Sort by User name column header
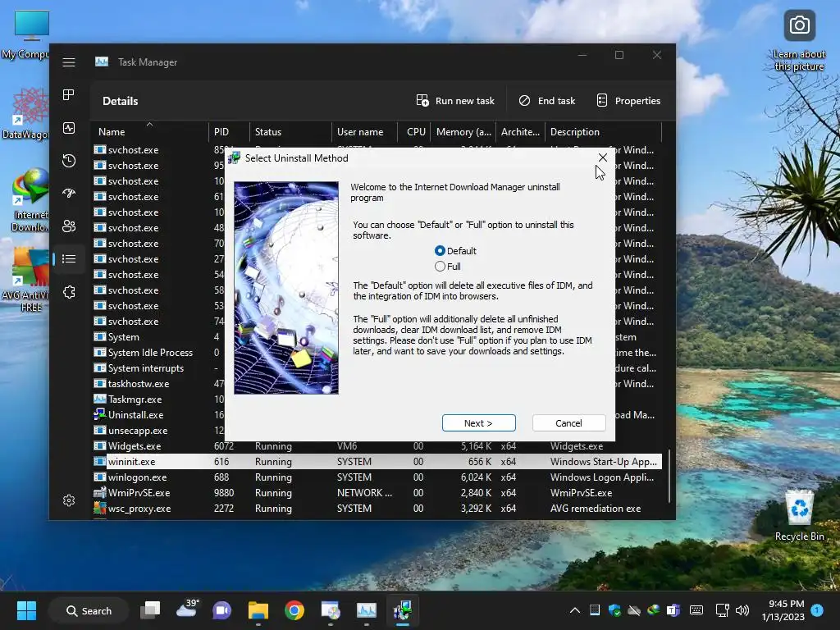This screenshot has height=630, width=840. [x=364, y=132]
